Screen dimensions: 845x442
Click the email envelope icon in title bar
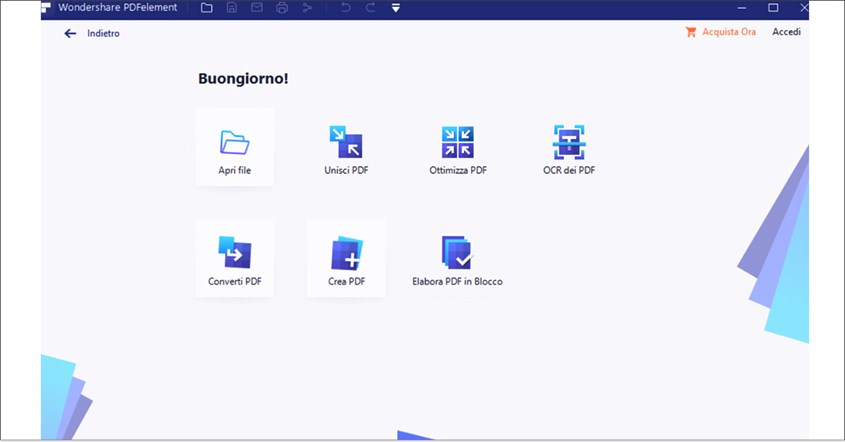click(x=257, y=8)
